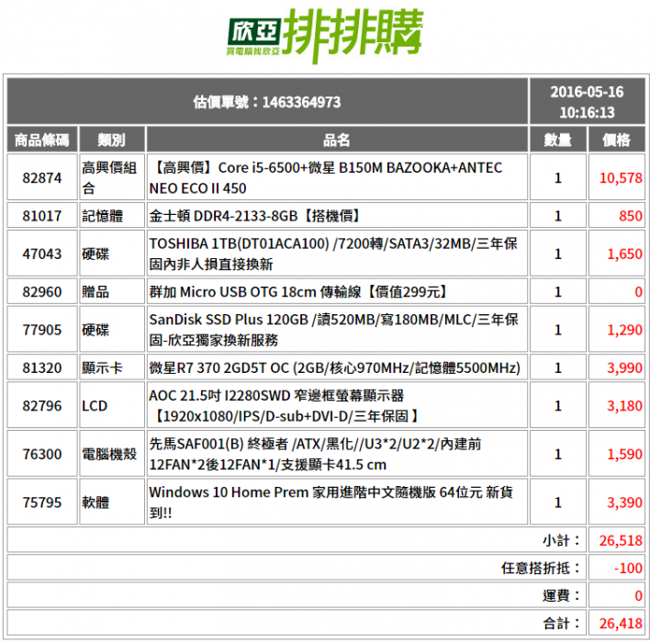Select discount value -100
Image resolution: width=661 pixels, height=644 pixels.
(628, 568)
